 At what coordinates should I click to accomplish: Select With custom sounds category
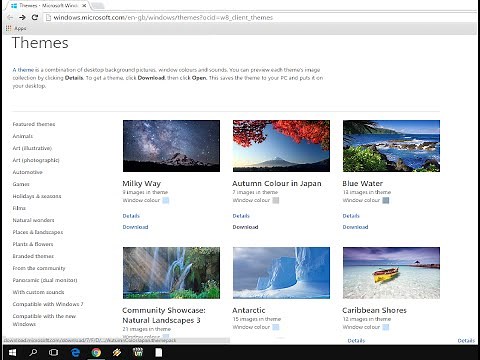(38, 292)
